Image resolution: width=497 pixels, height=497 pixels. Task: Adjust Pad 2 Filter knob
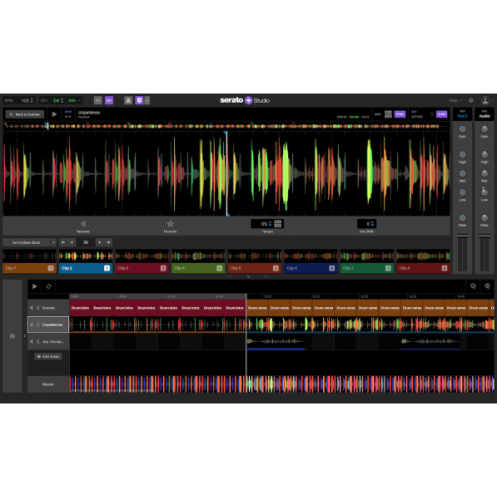click(462, 218)
